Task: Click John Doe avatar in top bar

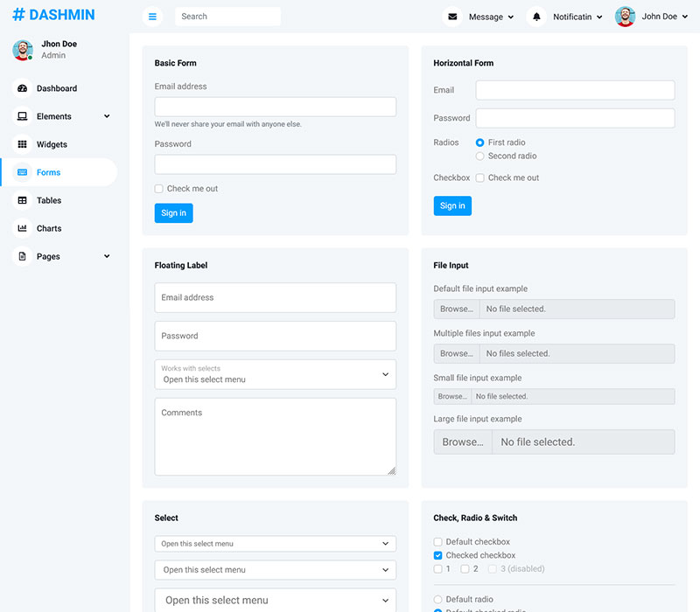Action: click(625, 17)
